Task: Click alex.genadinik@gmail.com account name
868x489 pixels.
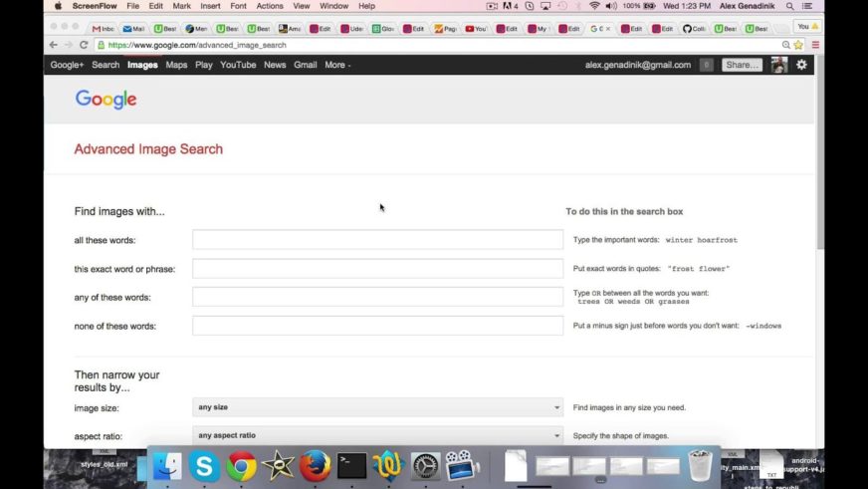Action: click(x=638, y=65)
